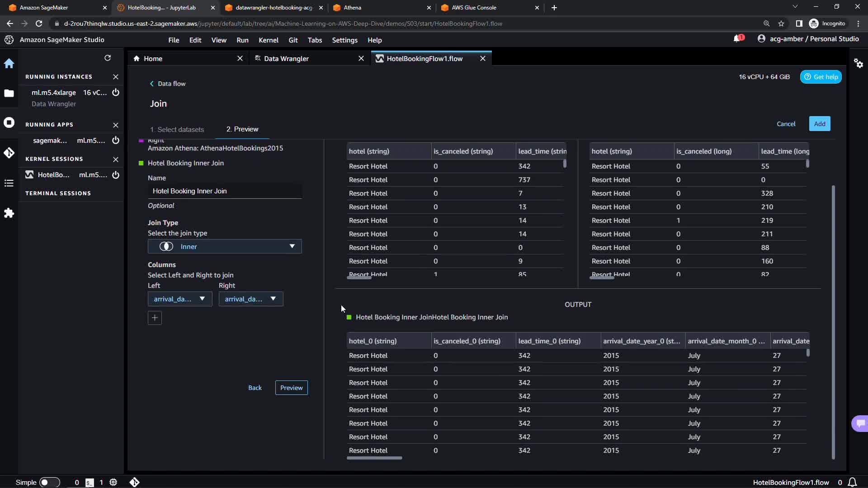Viewport: 868px width, 488px height.
Task: Open the file browser folder icon
Action: tap(9, 93)
